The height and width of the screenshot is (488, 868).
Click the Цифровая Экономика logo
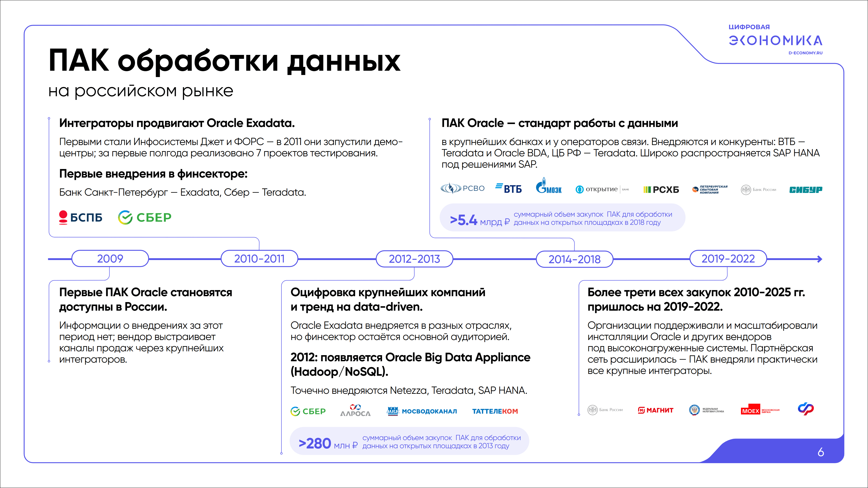point(775,35)
